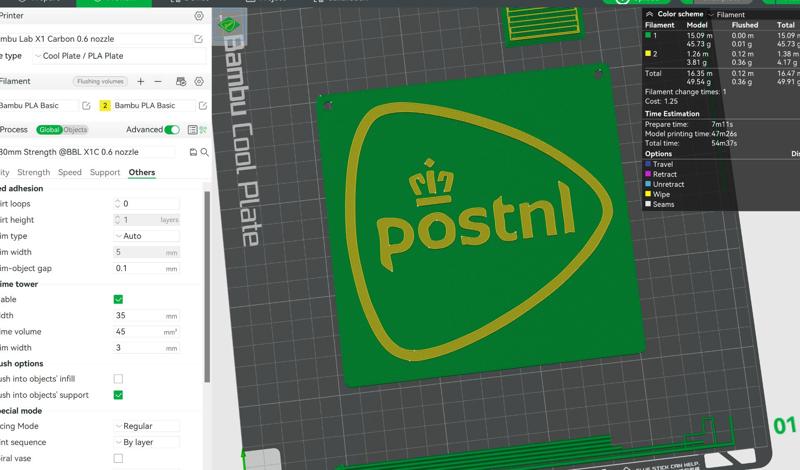Click the settings panel vertical scrollbar
The image size is (800, 470).
point(207,287)
